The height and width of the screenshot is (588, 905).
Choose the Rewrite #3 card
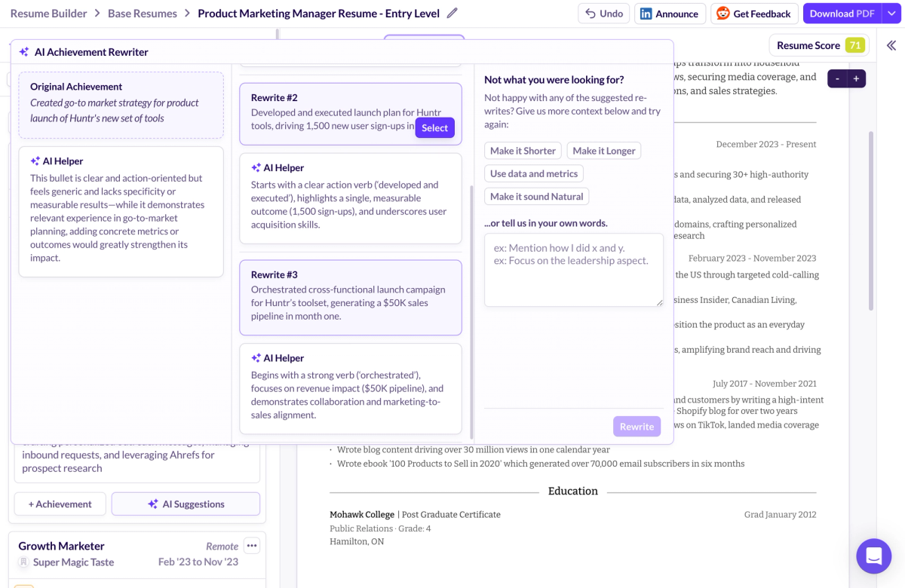(x=351, y=298)
